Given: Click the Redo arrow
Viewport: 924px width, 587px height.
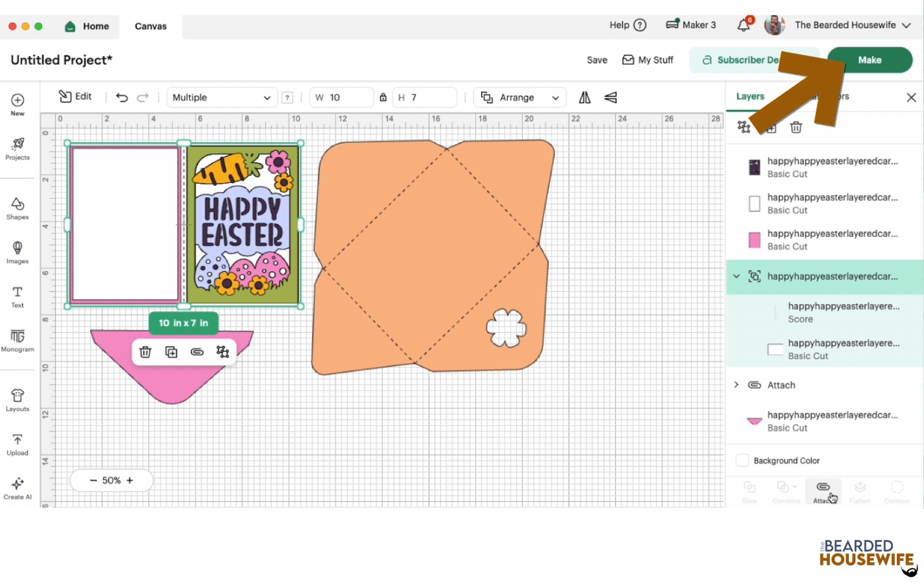Looking at the screenshot, I should (x=143, y=98).
